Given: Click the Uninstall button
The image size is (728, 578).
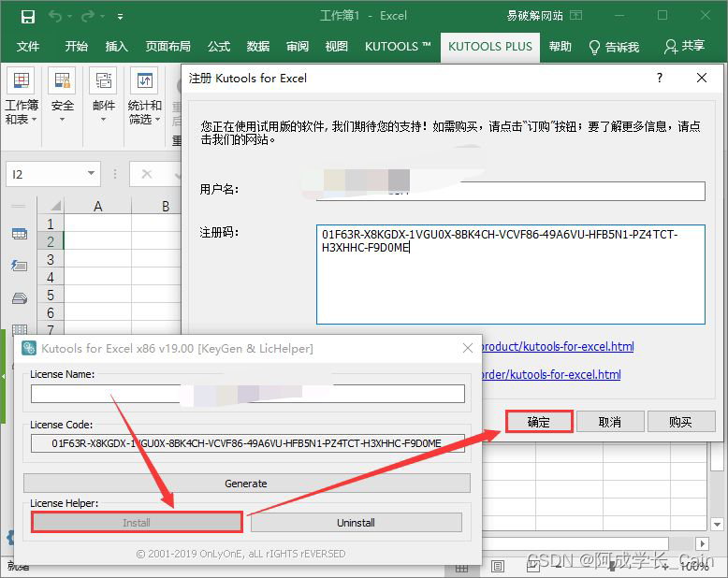Looking at the screenshot, I should [x=357, y=522].
